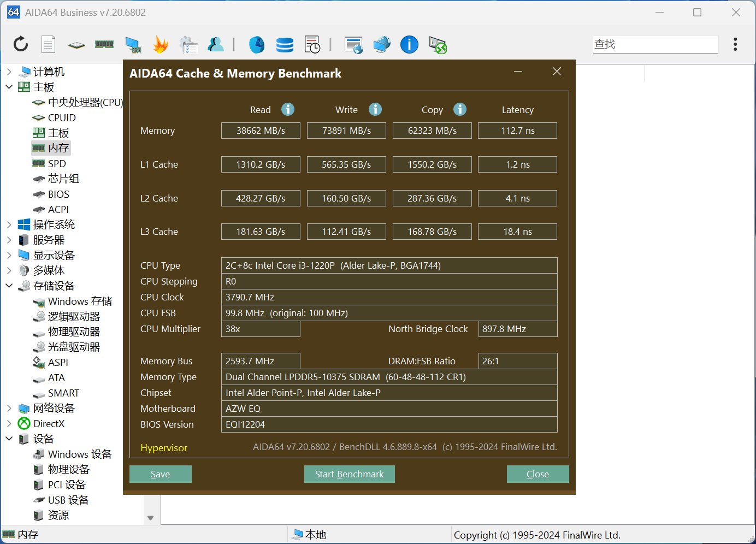The width and height of the screenshot is (756, 544).
Task: Click the CPU chip toolbar icon
Action: click(x=76, y=45)
